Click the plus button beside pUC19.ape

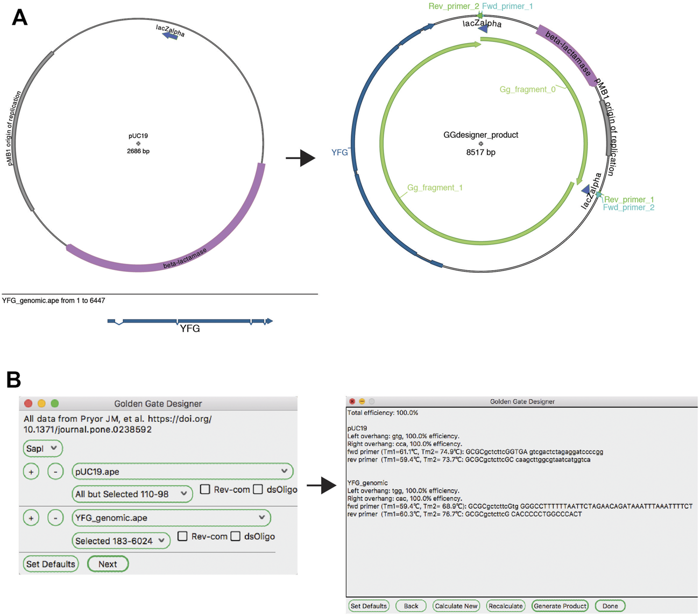tap(31, 472)
